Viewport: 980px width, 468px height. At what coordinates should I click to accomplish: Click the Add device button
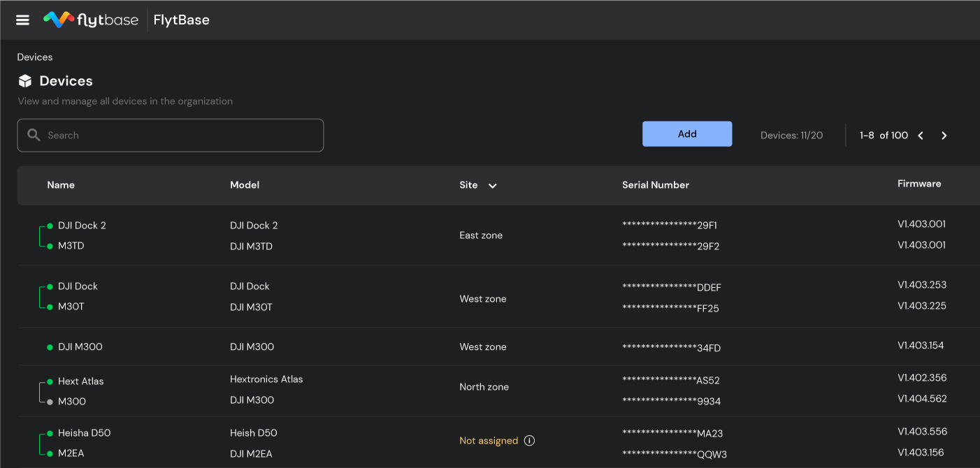coord(687,134)
